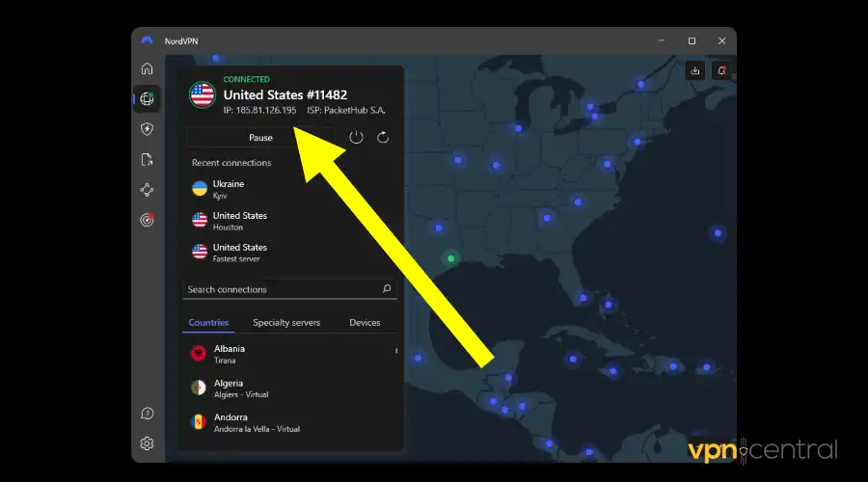Connect to recent United States Houston
The width and height of the screenshot is (868, 482).
(x=289, y=220)
